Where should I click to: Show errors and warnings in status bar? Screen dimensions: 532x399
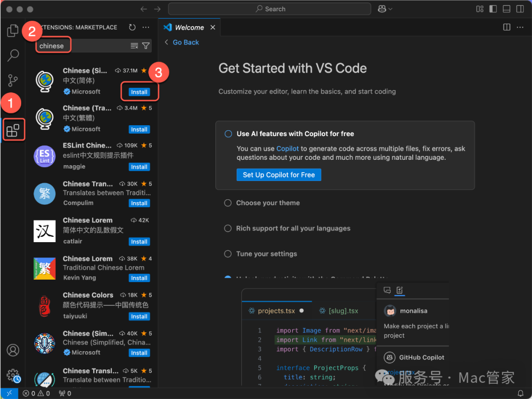pos(36,393)
